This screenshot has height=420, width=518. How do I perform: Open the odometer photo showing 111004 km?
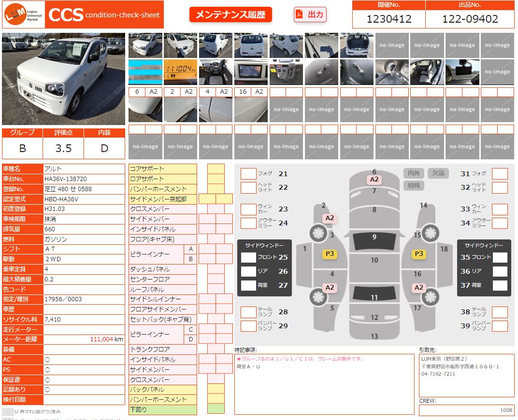pos(180,71)
